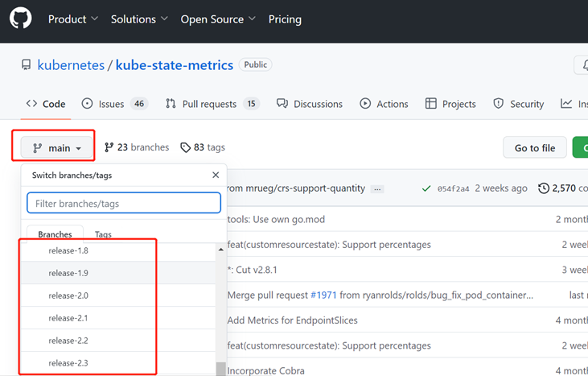Click the Projects table icon
This screenshot has width=588, height=376.
pos(430,104)
